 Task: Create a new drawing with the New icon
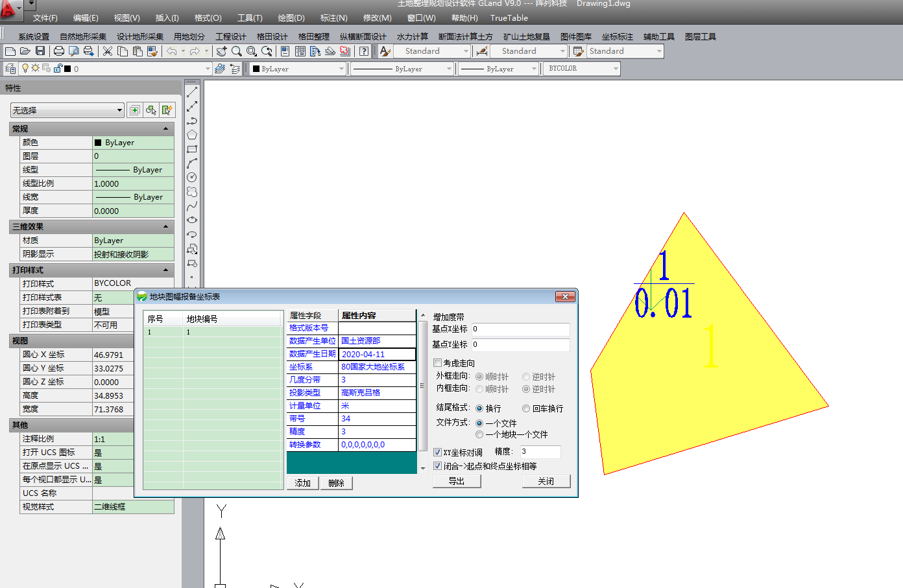10,51
